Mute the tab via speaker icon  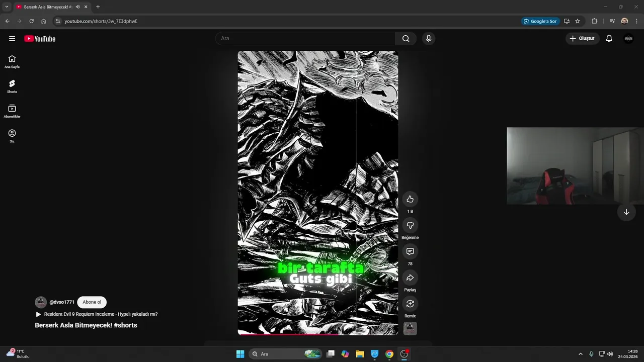(77, 7)
